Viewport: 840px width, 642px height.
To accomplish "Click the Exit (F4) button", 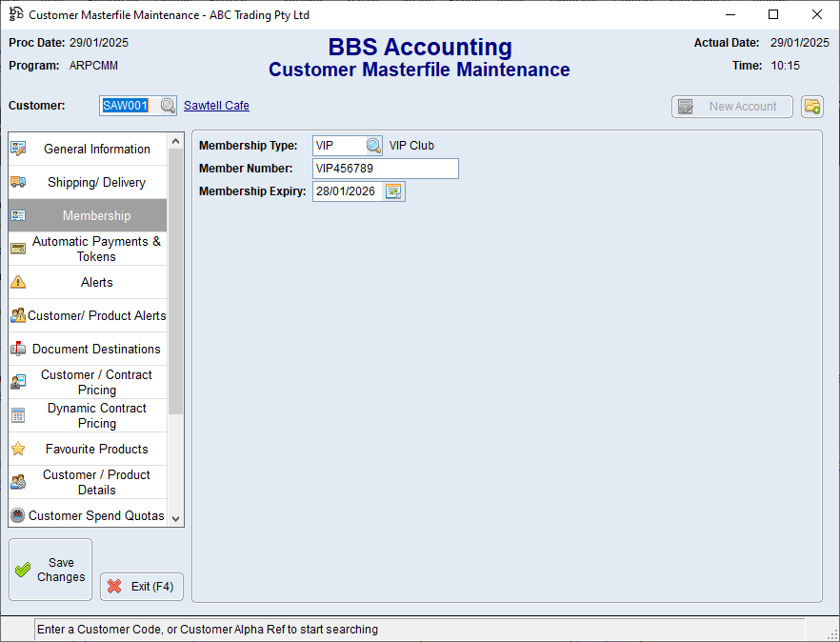I will coord(142,587).
